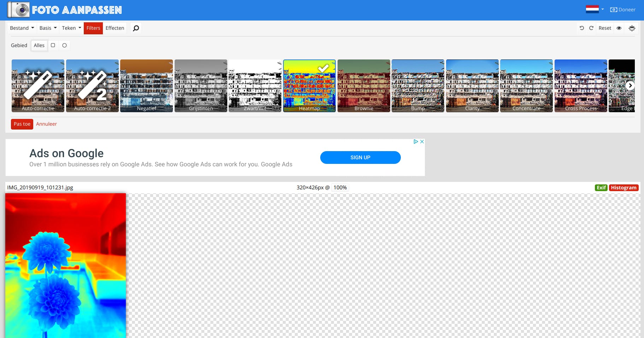Click SIGN UP in the Google ad
The height and width of the screenshot is (338, 644).
click(x=360, y=157)
